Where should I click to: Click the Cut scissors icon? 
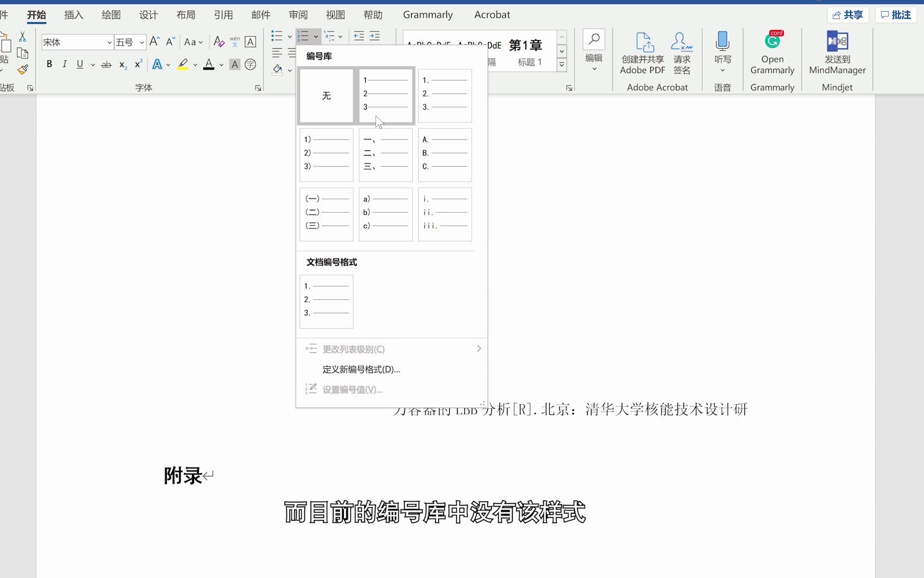click(x=22, y=37)
